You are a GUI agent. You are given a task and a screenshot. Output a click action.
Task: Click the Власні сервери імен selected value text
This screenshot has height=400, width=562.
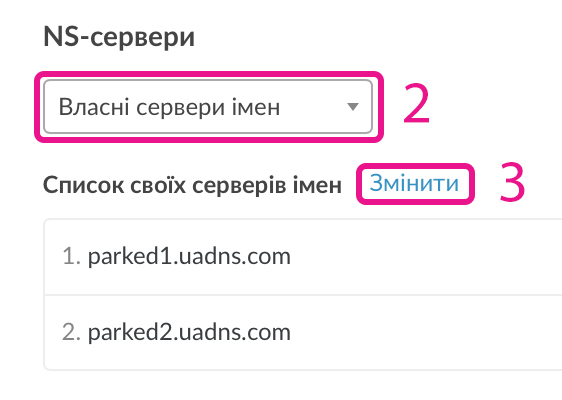(169, 107)
